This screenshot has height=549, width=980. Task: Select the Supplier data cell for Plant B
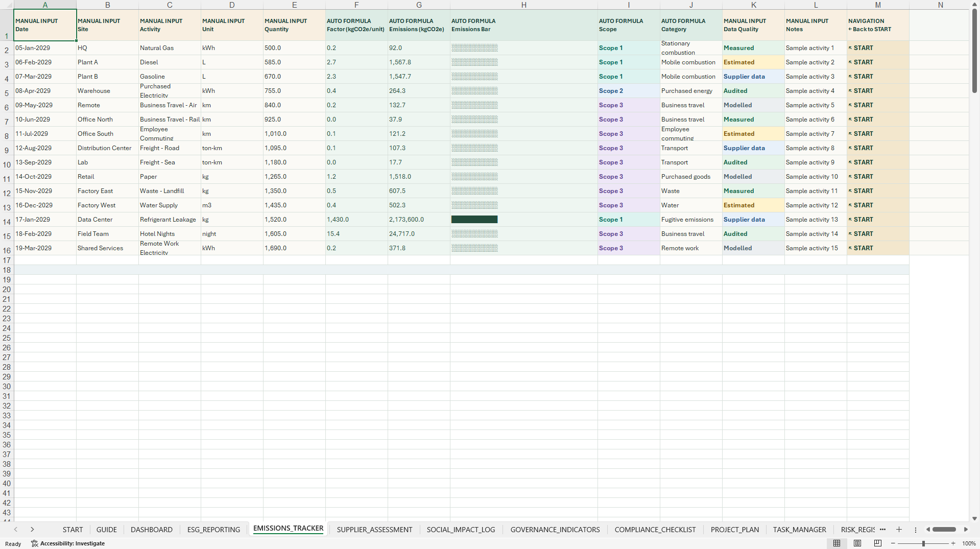point(753,77)
